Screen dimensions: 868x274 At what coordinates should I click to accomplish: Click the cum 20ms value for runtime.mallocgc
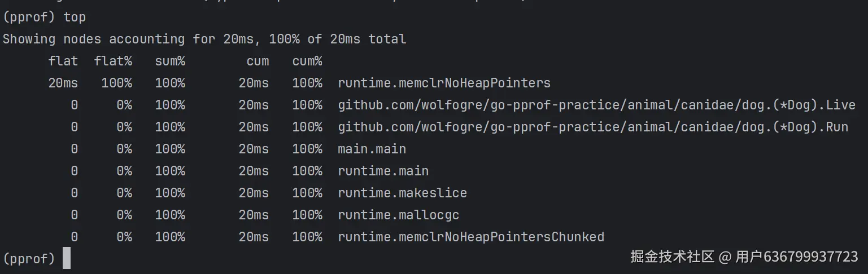[254, 215]
